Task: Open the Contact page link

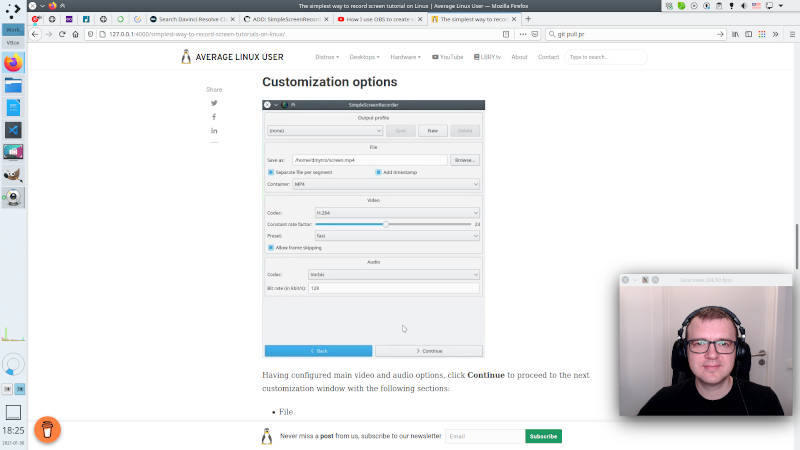Action: 548,57
